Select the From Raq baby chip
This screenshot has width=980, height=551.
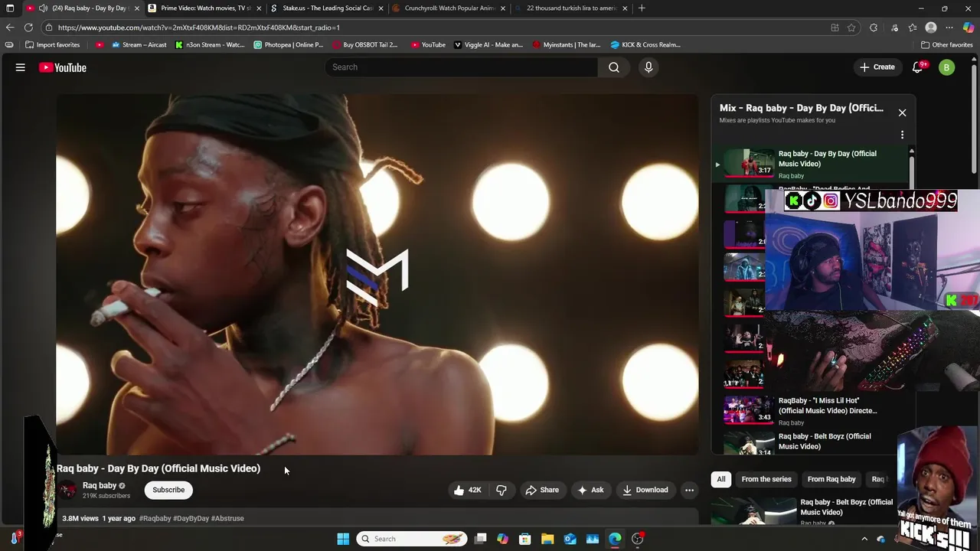(x=831, y=479)
